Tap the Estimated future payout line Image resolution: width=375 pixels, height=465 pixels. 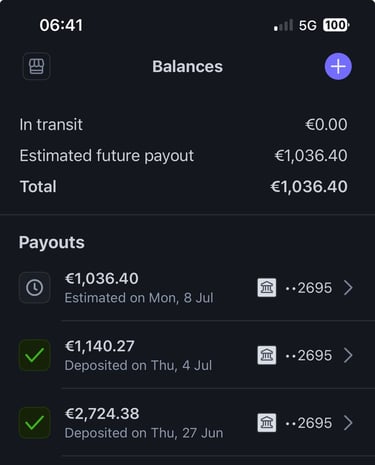(x=183, y=156)
